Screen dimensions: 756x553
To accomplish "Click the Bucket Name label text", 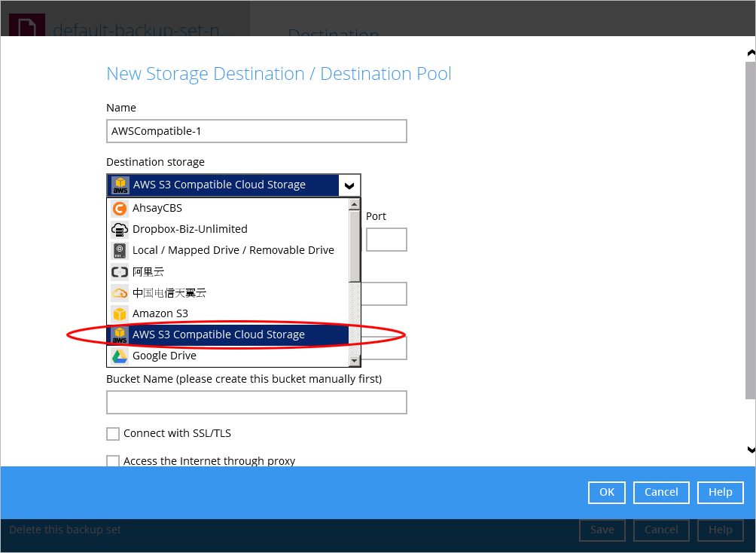I will click(244, 379).
